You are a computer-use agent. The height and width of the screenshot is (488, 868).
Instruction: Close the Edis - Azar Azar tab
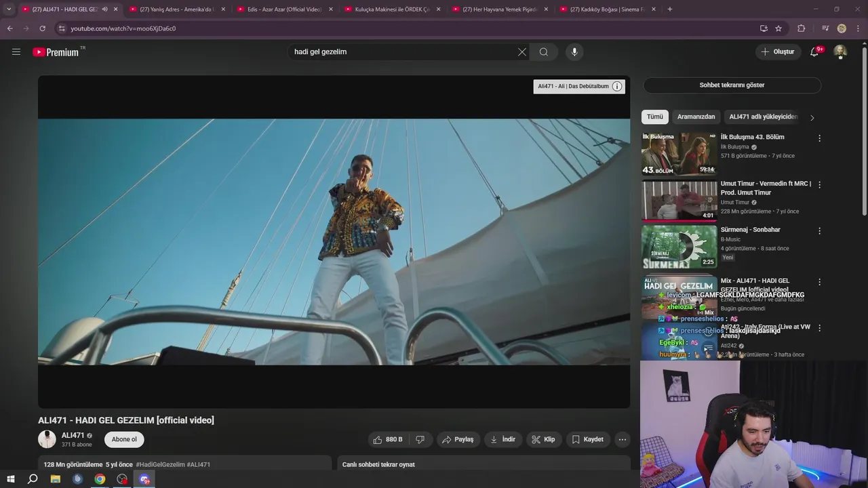(x=331, y=9)
